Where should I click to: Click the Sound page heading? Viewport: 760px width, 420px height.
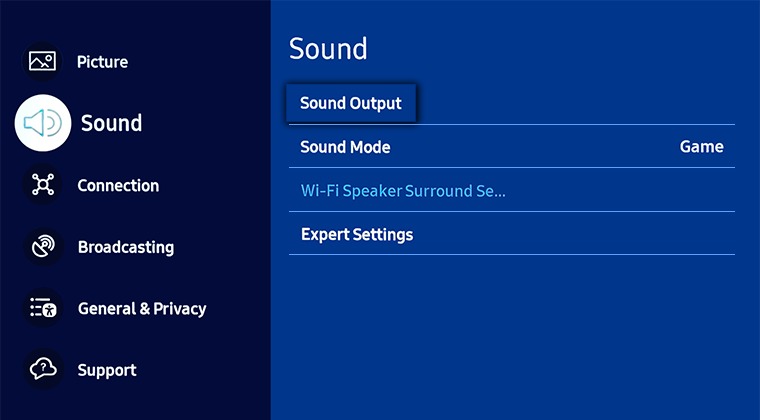328,49
